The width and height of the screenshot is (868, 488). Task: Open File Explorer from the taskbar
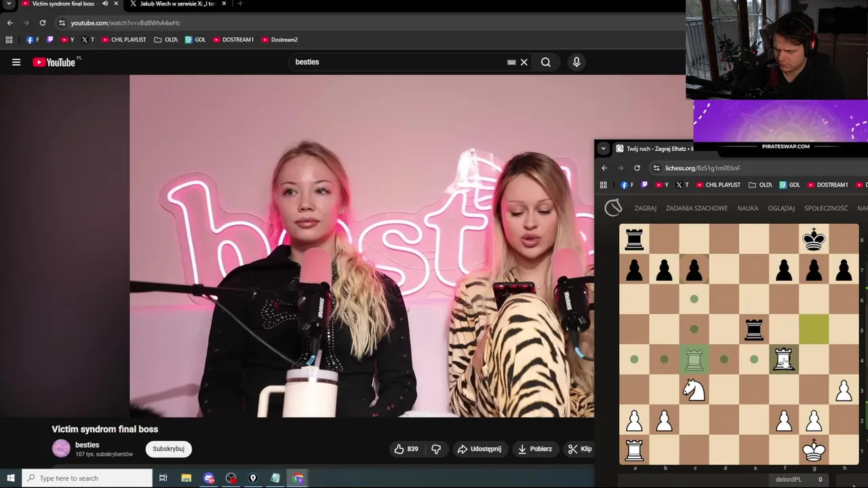point(186,478)
